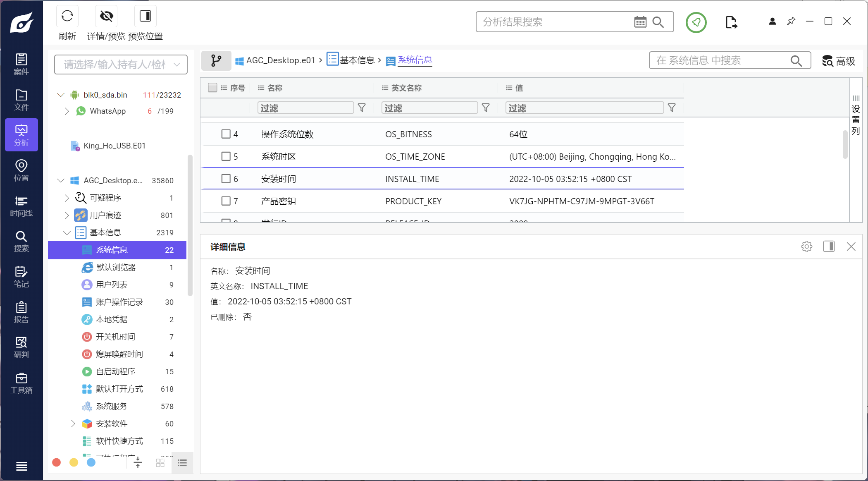This screenshot has height=481, width=868.
Task: Click the green shield status icon
Action: click(x=696, y=22)
